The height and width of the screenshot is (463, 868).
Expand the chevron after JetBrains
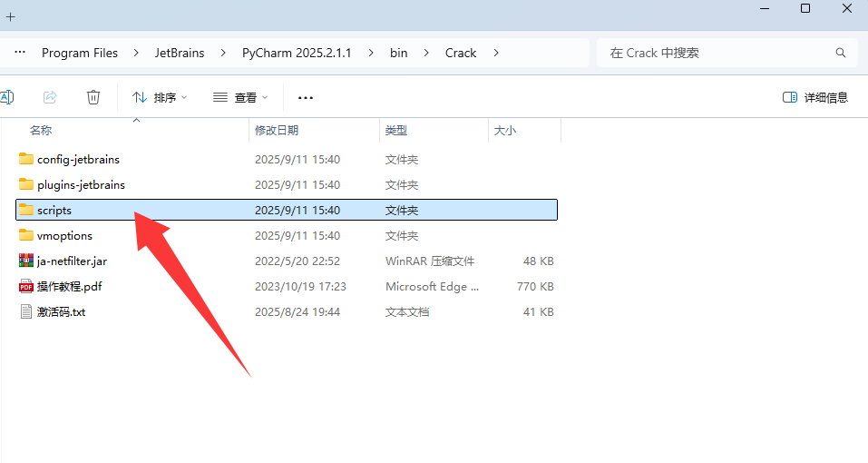pyautogui.click(x=223, y=53)
